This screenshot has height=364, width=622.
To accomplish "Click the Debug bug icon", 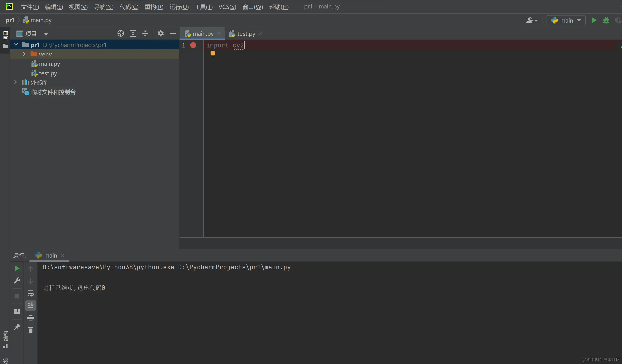I will coord(606,20).
